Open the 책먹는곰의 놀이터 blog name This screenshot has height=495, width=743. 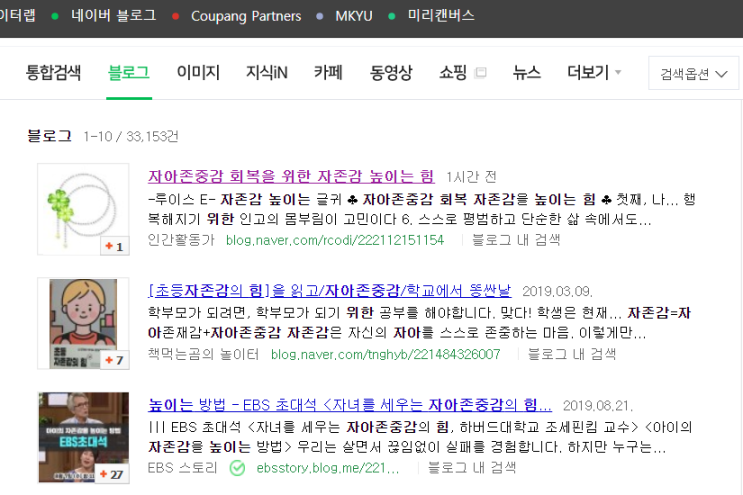(x=203, y=354)
